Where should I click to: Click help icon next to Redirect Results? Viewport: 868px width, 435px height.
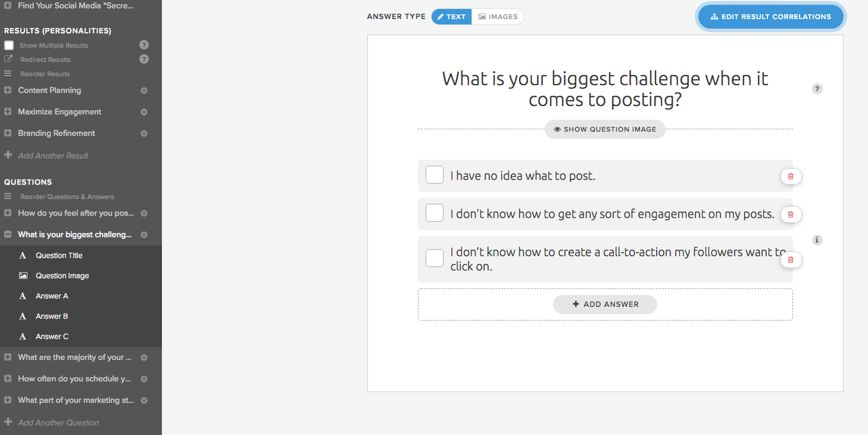pos(143,59)
